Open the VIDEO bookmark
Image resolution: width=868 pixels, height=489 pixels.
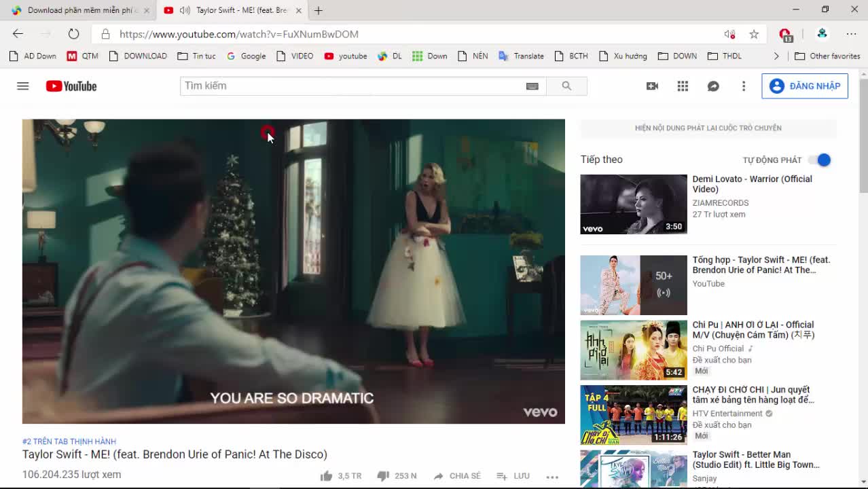[x=295, y=56]
